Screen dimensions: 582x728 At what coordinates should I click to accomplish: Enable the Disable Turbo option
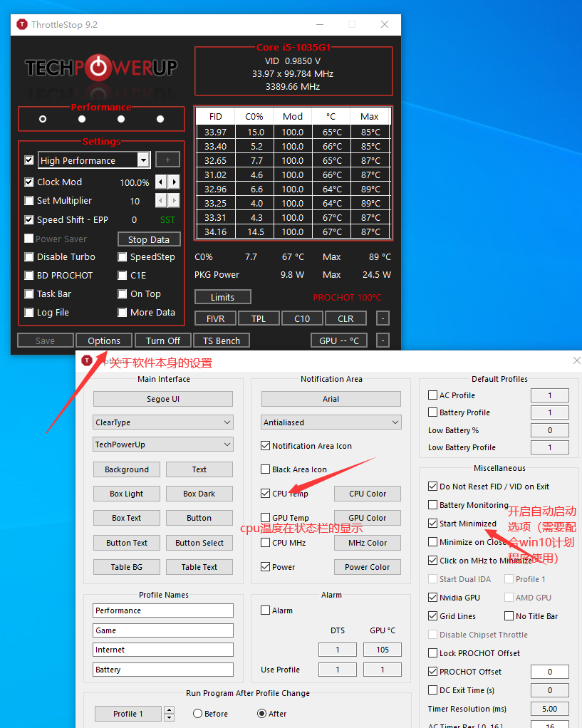point(28,257)
